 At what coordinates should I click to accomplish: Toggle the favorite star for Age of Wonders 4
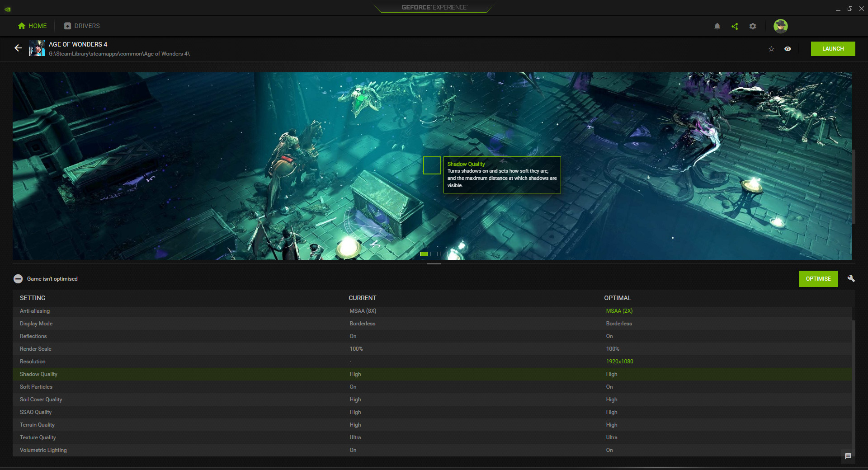(x=771, y=49)
